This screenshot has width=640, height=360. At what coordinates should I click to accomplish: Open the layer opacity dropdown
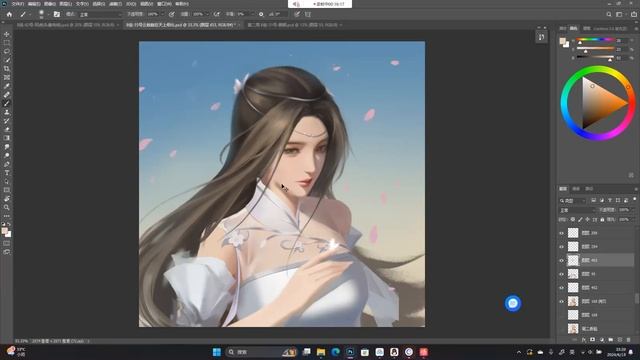point(633,210)
